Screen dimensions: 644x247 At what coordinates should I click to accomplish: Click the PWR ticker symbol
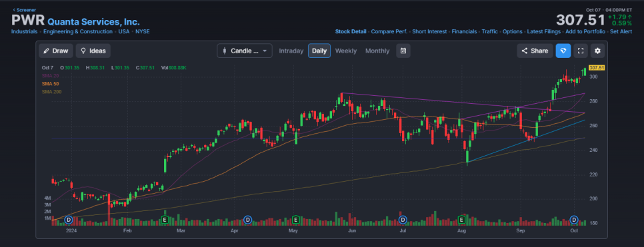(27, 21)
